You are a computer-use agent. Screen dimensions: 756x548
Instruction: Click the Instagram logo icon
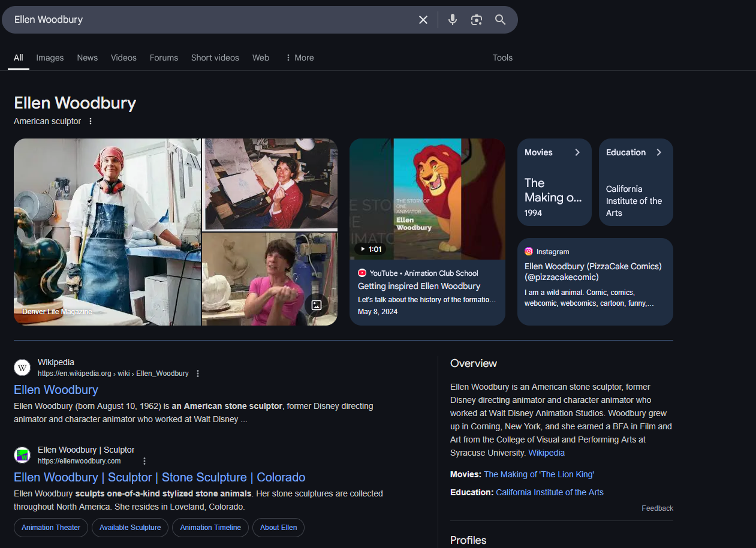coord(529,252)
